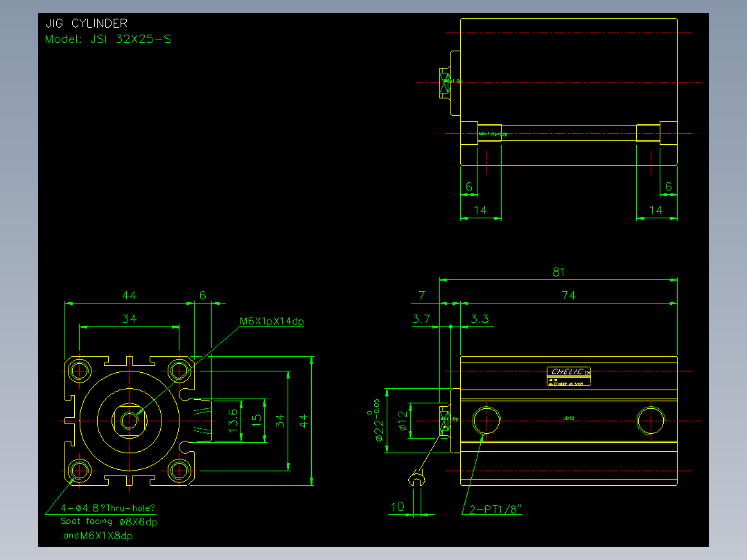Click the "3.7" dimension value
This screenshot has width=747, height=560.
(421, 319)
